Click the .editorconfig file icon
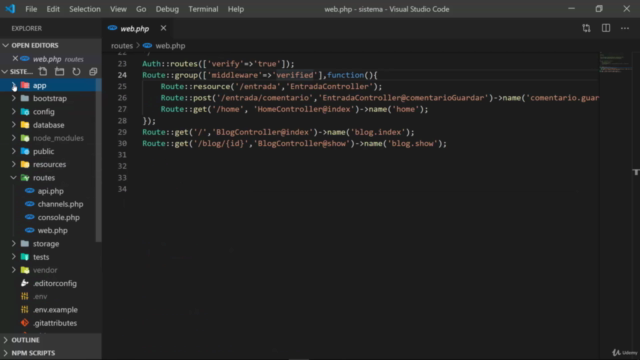 [x=25, y=283]
